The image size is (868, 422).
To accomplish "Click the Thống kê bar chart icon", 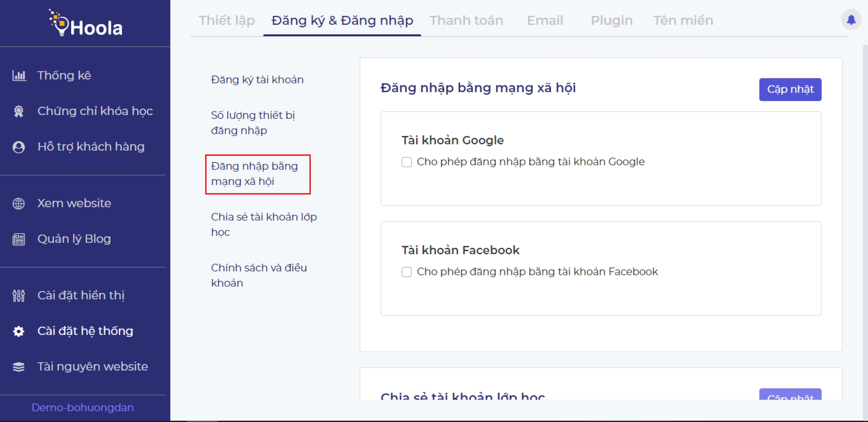I will (19, 75).
